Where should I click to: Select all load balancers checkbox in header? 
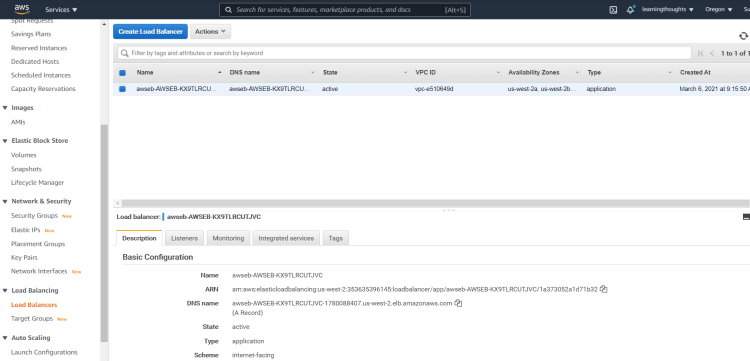[122, 73]
